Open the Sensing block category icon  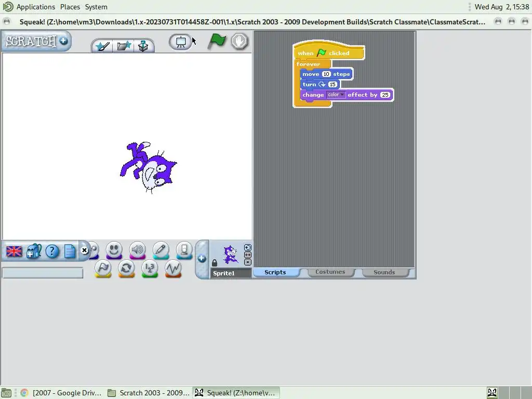[x=184, y=250]
